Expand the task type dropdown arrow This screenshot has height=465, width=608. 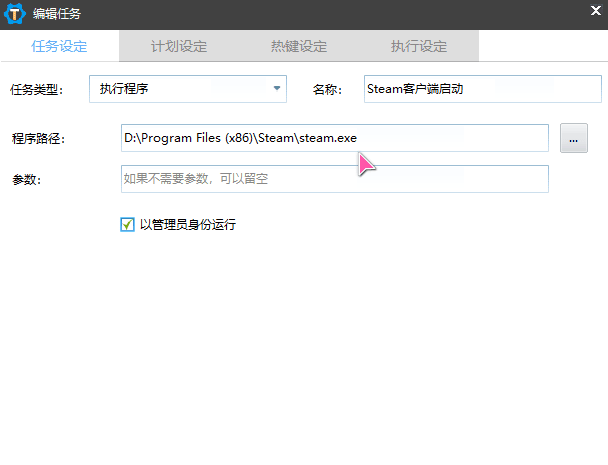(277, 89)
